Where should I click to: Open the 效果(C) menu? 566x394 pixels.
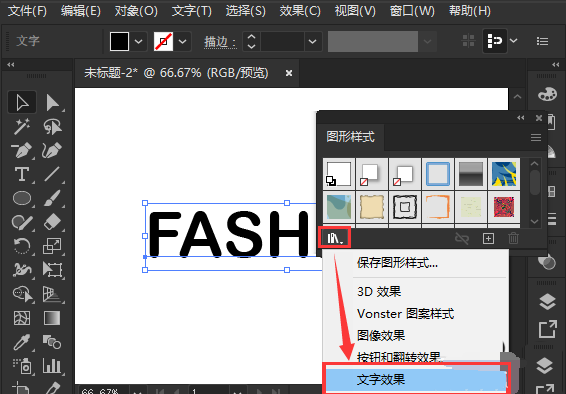(x=300, y=11)
